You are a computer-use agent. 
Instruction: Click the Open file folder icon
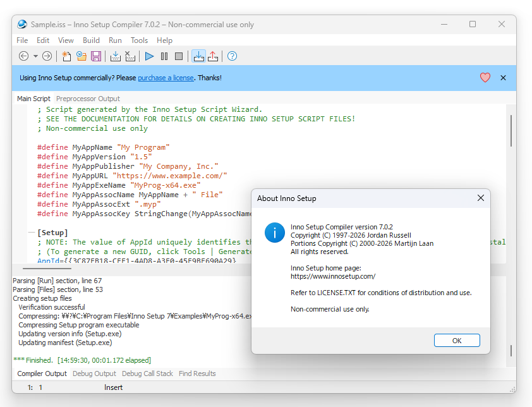coord(82,56)
